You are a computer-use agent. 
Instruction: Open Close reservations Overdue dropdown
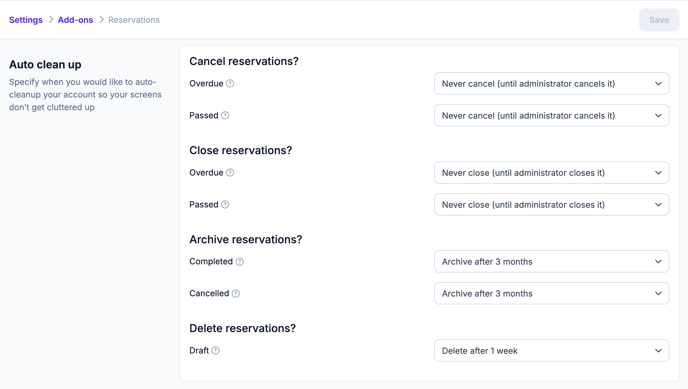coord(552,172)
